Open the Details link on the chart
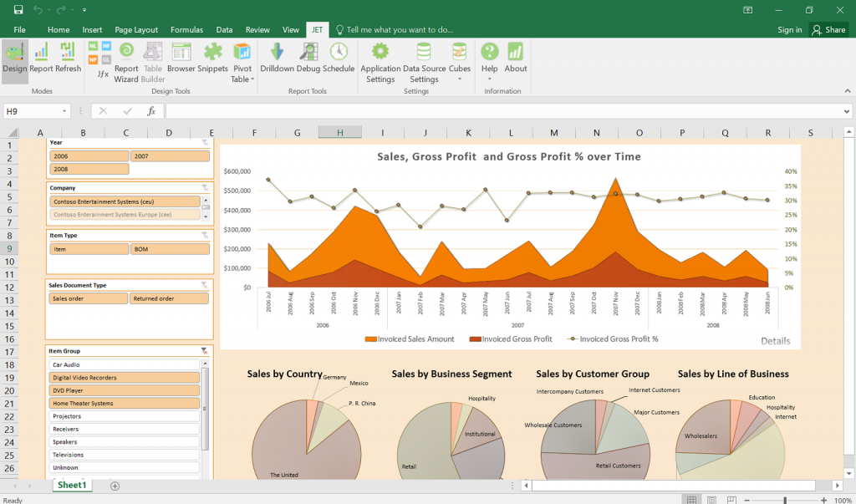Viewport: 856px width, 504px height. (x=775, y=341)
